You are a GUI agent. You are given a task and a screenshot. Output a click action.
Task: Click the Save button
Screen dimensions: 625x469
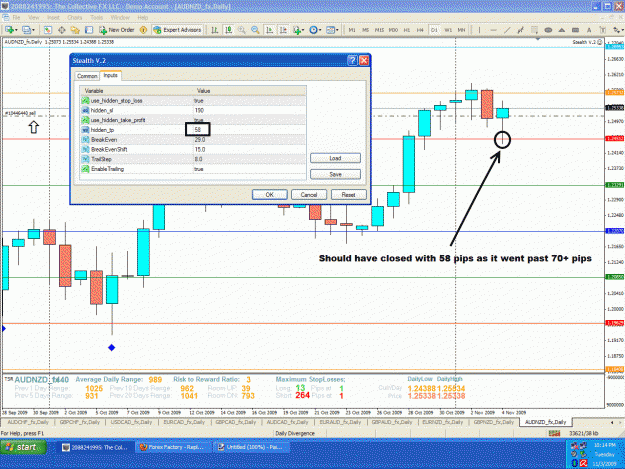point(335,174)
